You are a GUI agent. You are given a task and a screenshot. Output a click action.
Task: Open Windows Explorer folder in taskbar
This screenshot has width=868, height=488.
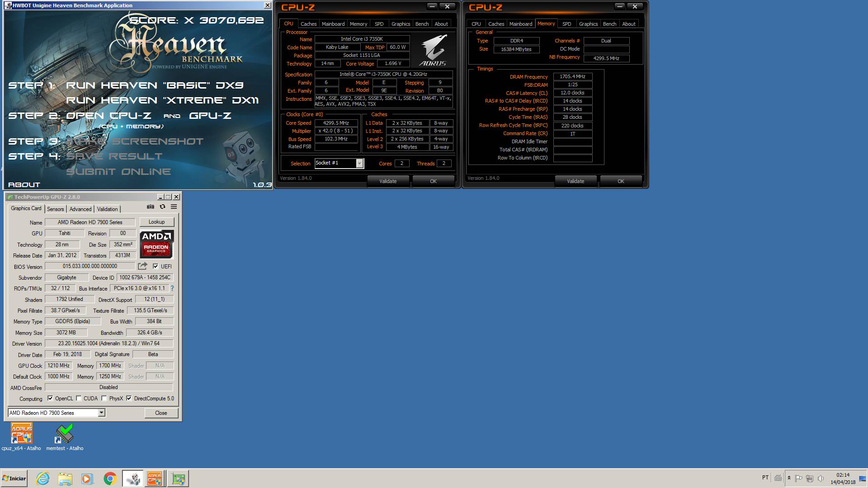point(65,479)
